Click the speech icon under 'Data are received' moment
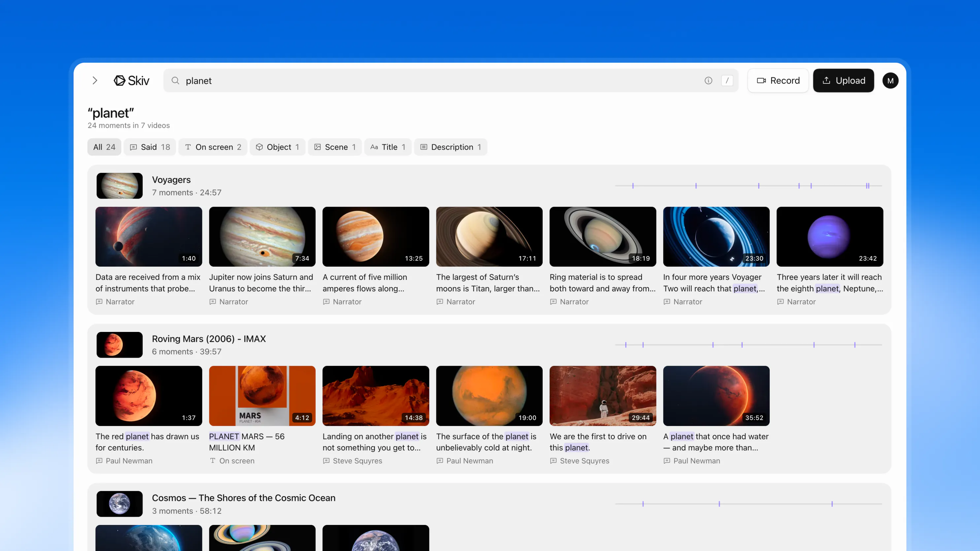This screenshot has height=551, width=980. [99, 302]
